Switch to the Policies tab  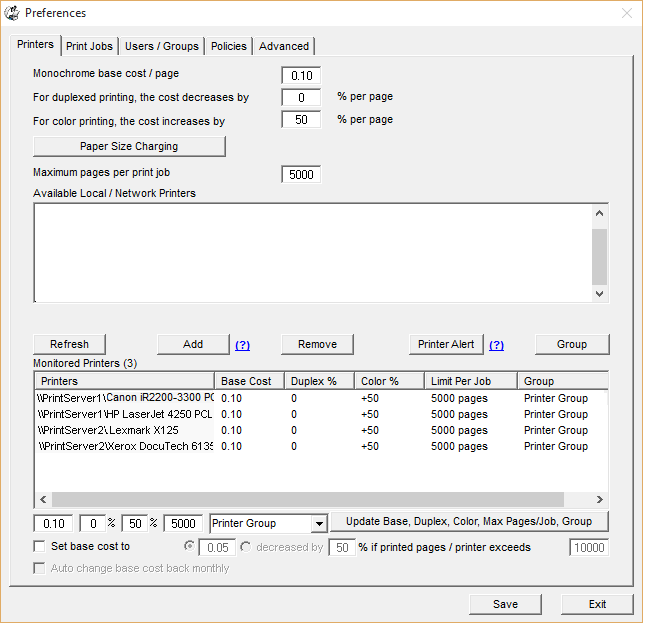pyautogui.click(x=229, y=46)
